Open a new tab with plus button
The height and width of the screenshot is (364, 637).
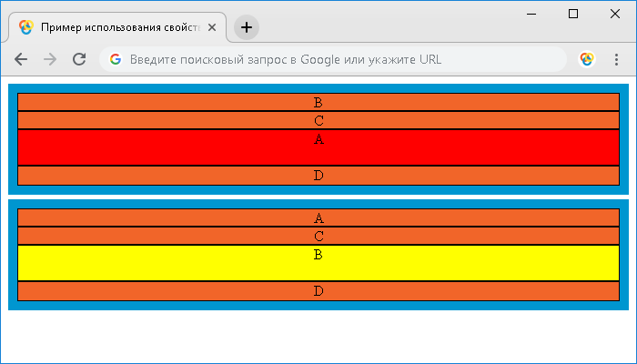tap(247, 27)
